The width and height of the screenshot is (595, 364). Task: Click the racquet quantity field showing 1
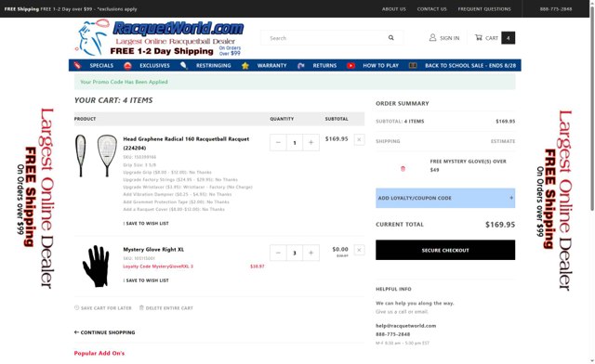[x=295, y=143]
